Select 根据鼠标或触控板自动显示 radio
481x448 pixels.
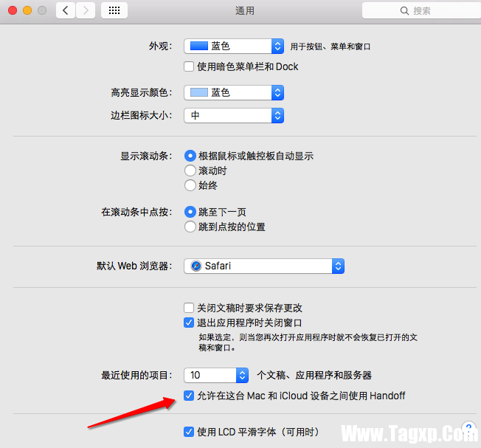[190, 156]
